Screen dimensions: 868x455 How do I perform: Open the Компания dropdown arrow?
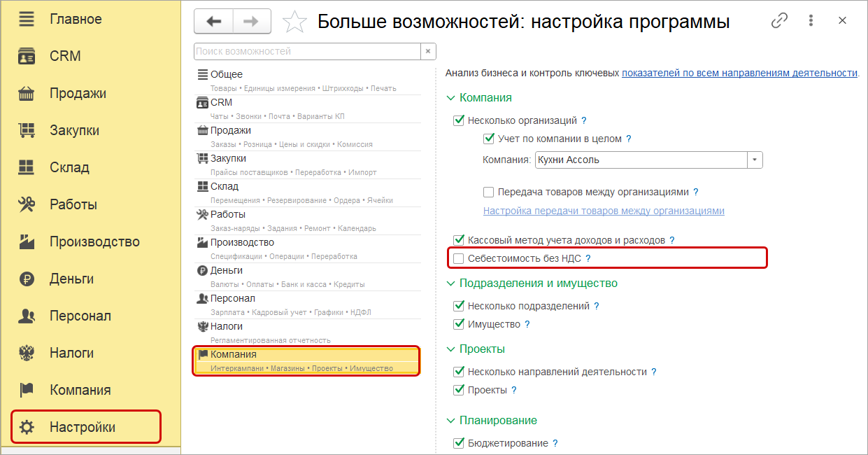pos(755,160)
